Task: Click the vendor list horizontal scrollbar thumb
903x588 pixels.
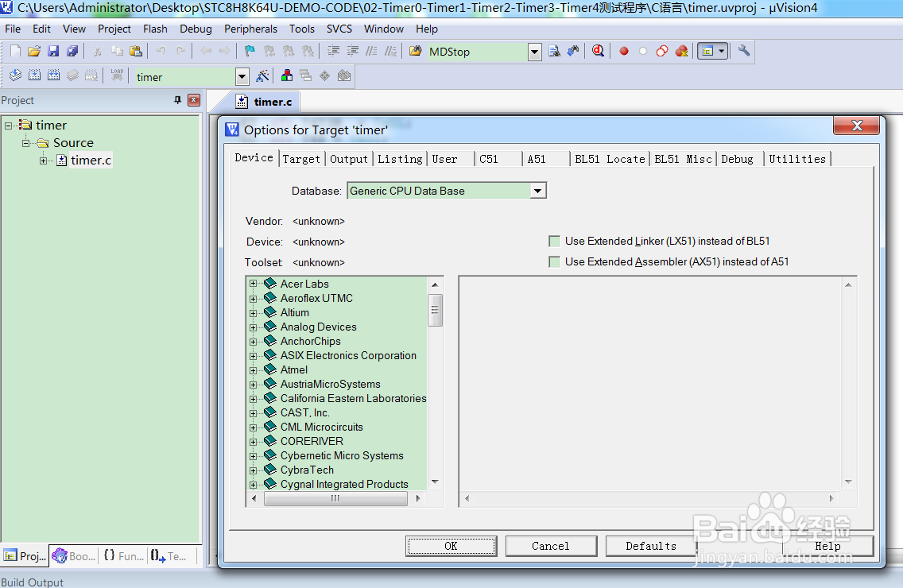Action: click(x=335, y=499)
